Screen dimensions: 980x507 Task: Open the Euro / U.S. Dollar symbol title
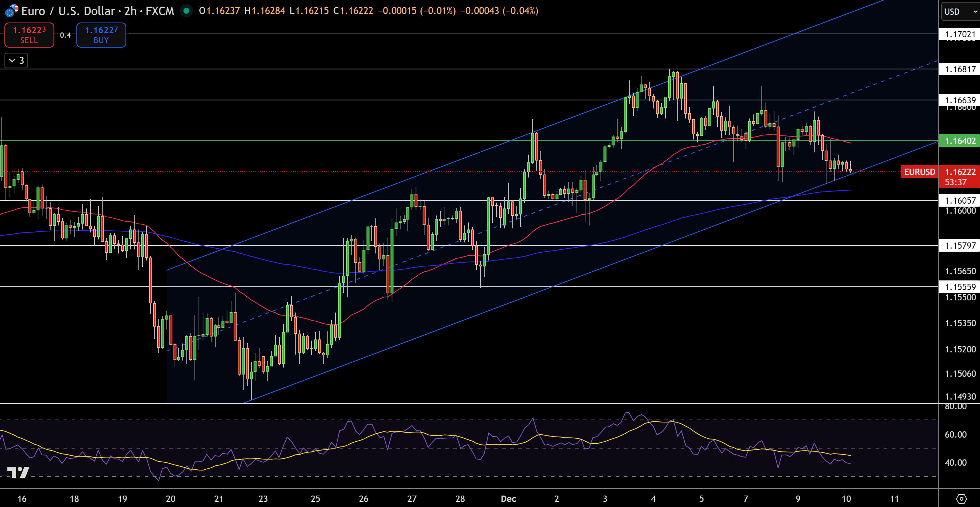pyautogui.click(x=69, y=11)
